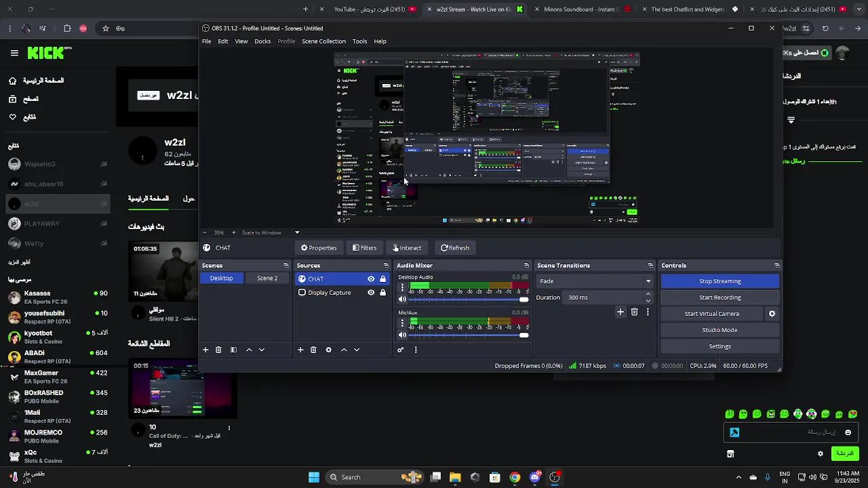The image size is (868, 488).
Task: Select Scene 2 in Scenes list
Action: [x=267, y=278]
